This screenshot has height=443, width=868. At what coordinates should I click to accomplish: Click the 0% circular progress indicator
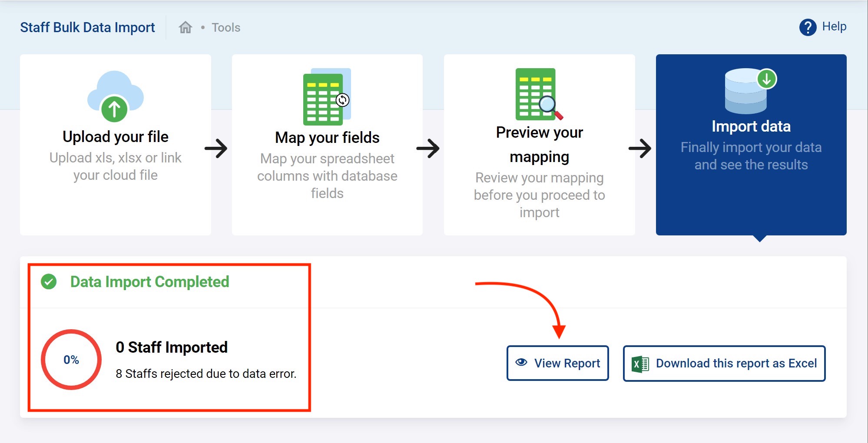tap(71, 360)
